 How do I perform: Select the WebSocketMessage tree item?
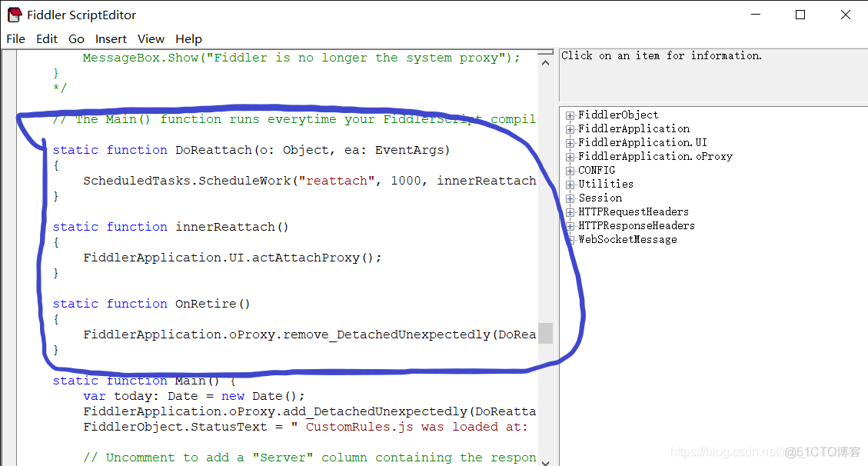tap(627, 240)
